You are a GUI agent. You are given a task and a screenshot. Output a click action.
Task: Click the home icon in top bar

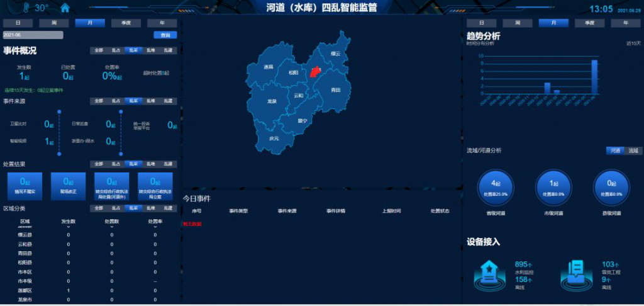pos(65,8)
